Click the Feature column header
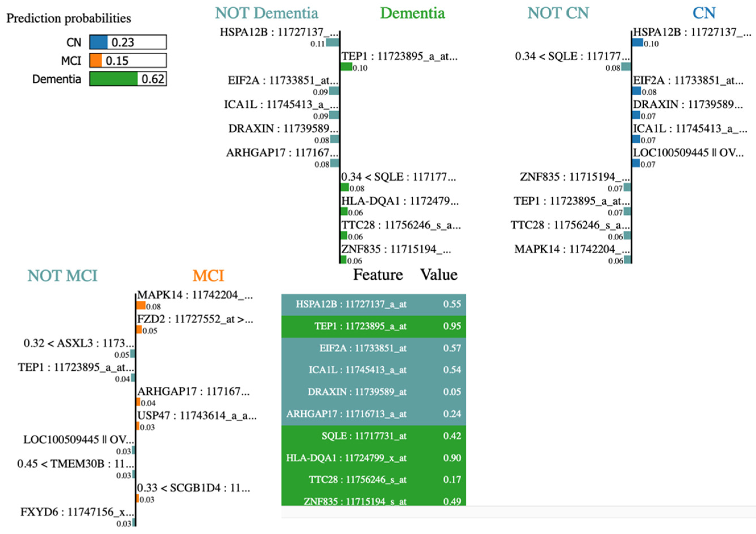 click(378, 275)
